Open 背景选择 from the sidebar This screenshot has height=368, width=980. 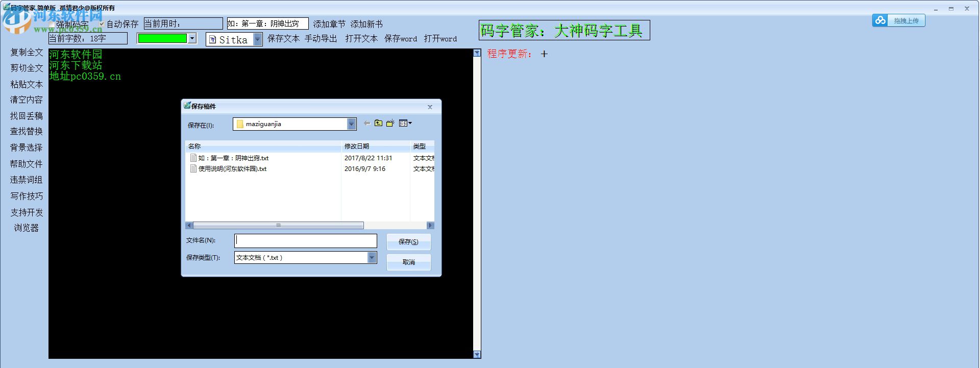(x=27, y=148)
